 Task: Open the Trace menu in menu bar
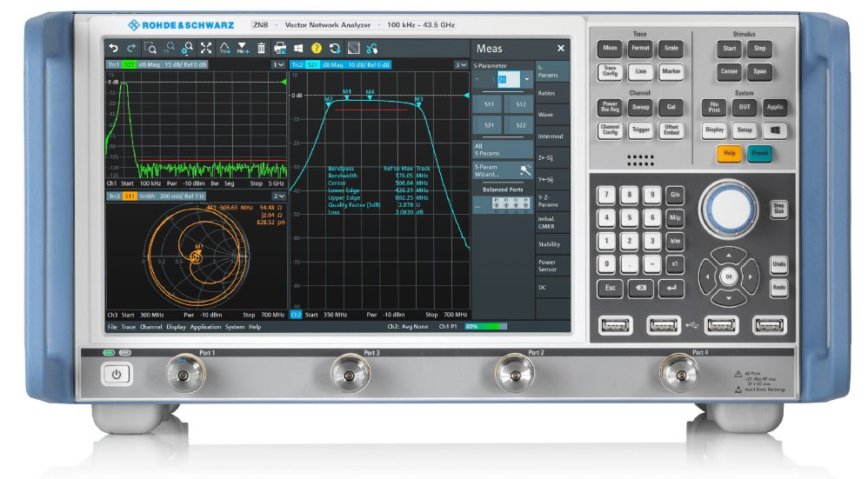click(x=128, y=327)
